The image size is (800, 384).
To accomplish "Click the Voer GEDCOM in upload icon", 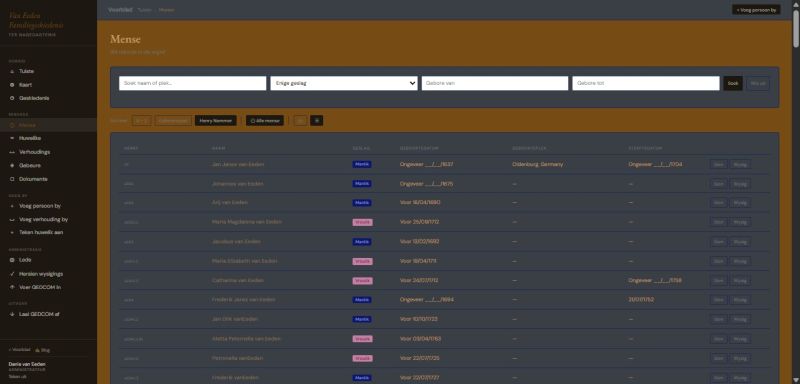I will point(12,287).
